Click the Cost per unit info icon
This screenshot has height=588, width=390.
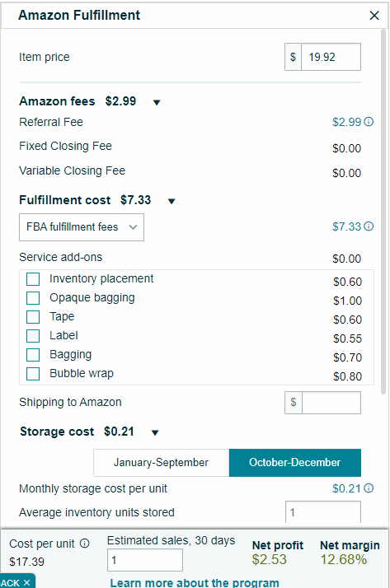point(85,544)
